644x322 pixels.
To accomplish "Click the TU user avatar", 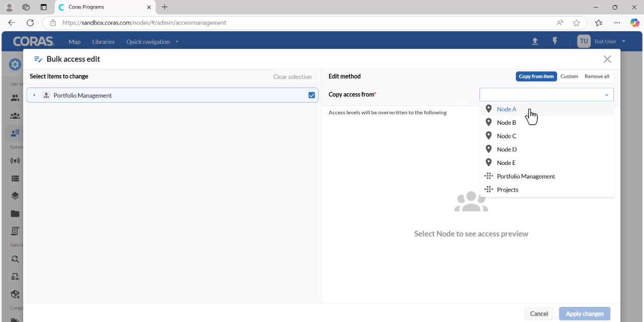I will pos(584,41).
